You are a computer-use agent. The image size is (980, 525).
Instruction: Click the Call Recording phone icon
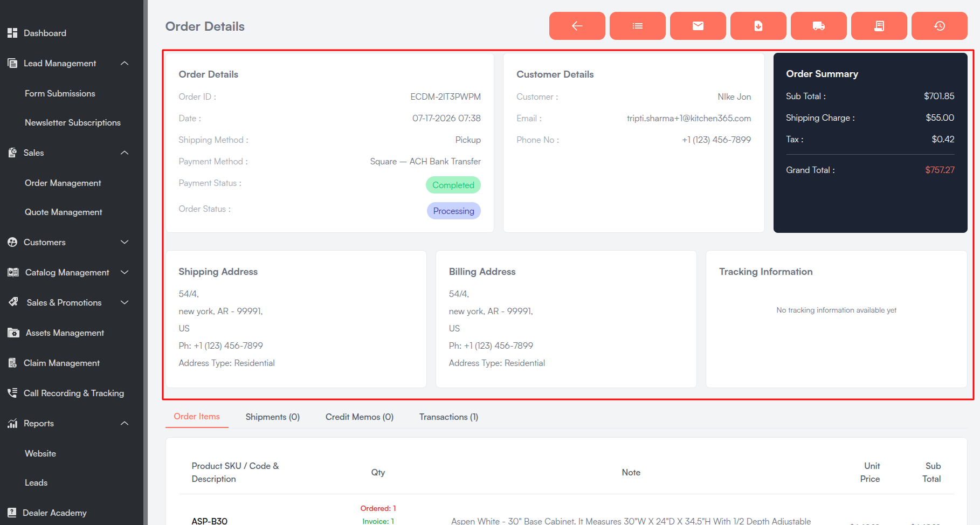pyautogui.click(x=12, y=393)
